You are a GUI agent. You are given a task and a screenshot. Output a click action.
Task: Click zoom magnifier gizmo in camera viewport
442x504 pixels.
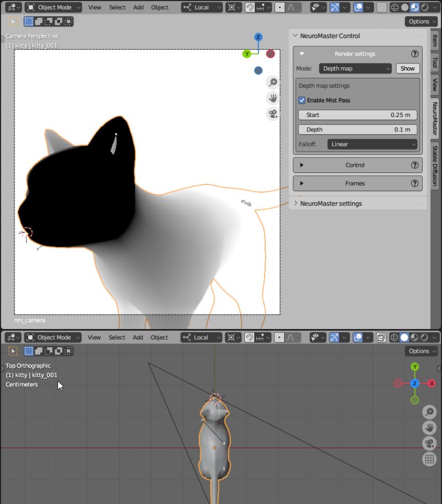click(273, 82)
